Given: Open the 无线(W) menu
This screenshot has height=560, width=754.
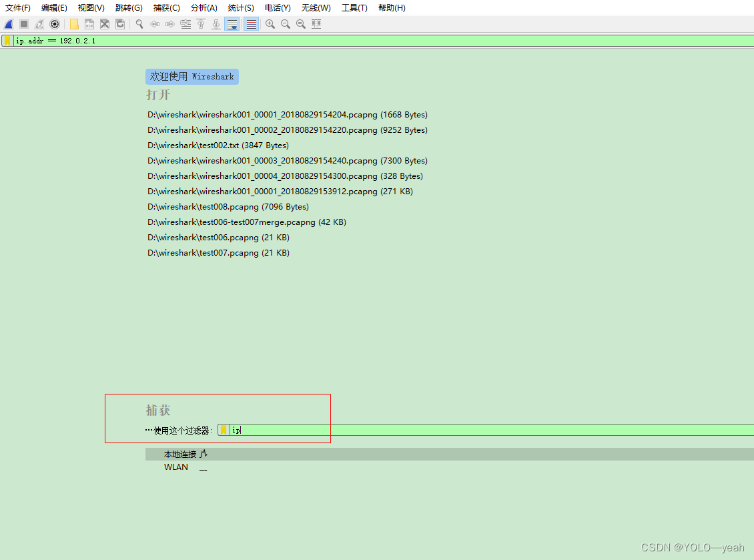Looking at the screenshot, I should (316, 8).
